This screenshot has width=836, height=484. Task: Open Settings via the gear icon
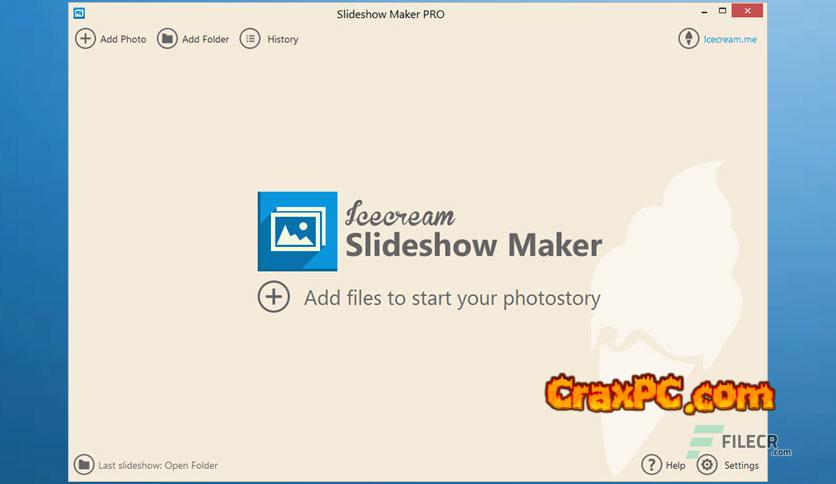pyautogui.click(x=707, y=465)
